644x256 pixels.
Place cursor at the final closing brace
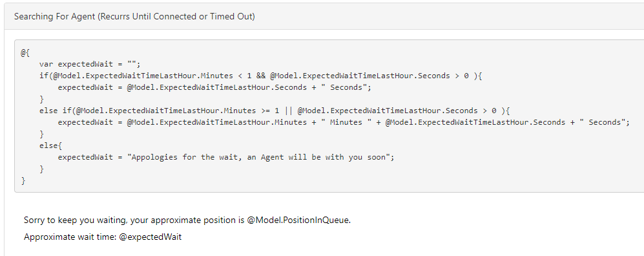click(x=23, y=180)
